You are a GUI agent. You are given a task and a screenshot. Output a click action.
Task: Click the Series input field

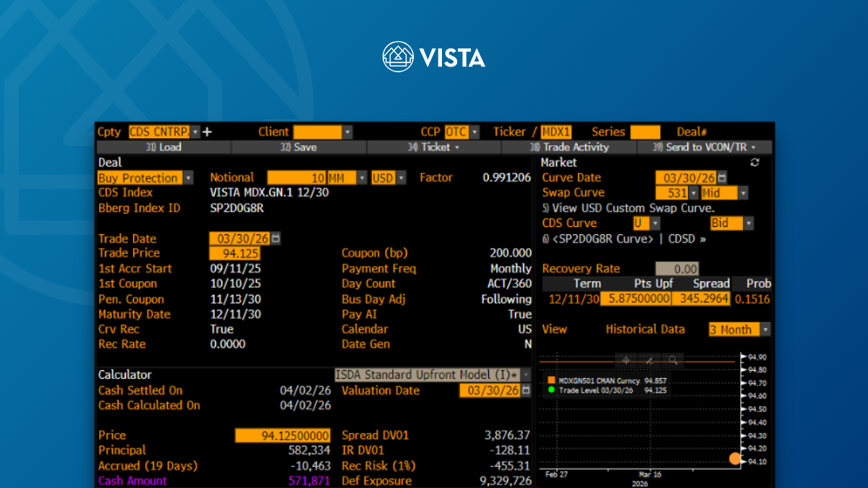pos(645,132)
